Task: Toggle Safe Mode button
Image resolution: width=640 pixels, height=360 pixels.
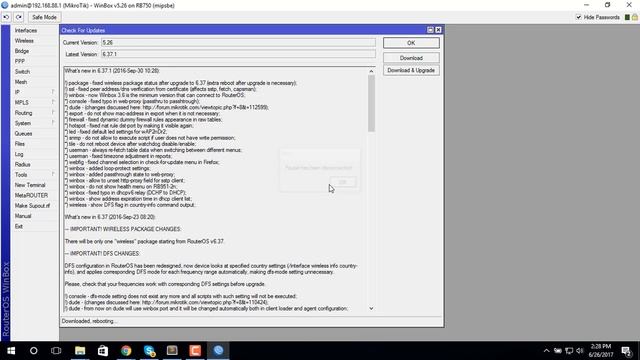Action: click(x=44, y=17)
